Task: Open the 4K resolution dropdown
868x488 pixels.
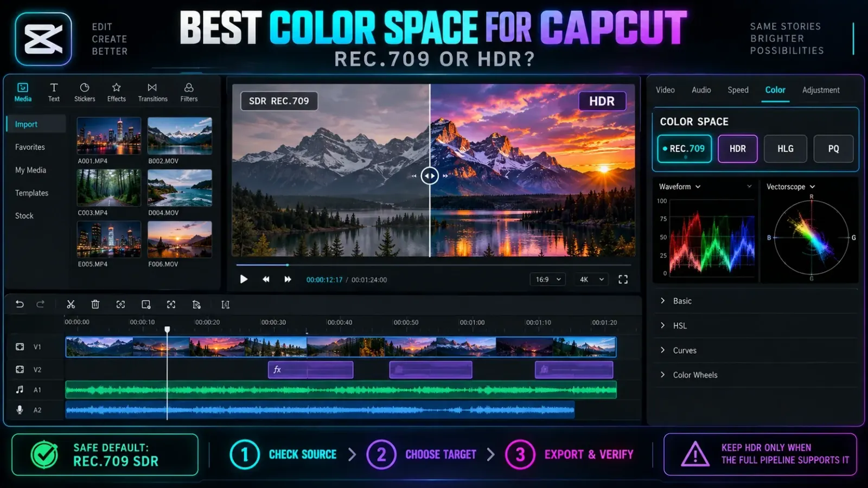Action: [592, 279]
